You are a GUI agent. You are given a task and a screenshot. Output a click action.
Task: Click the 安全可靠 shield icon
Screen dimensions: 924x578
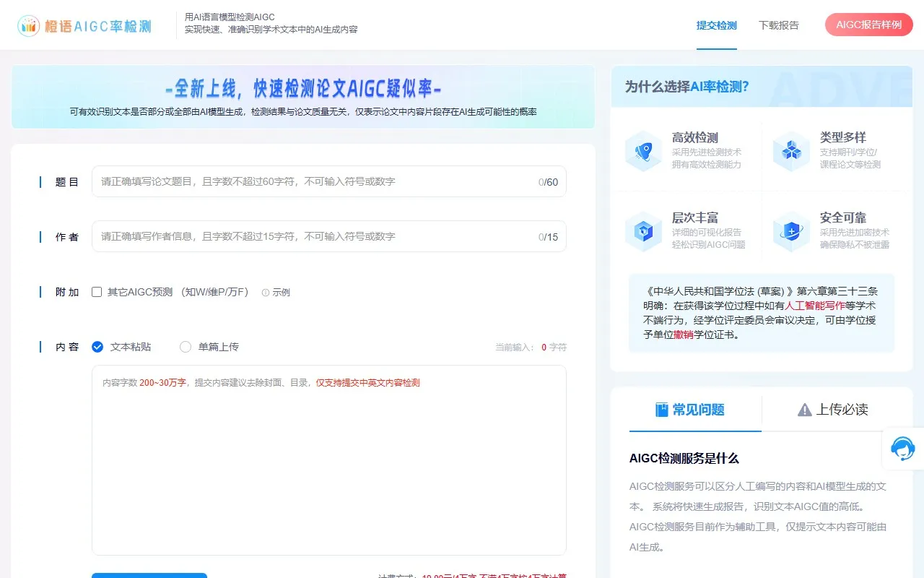791,231
